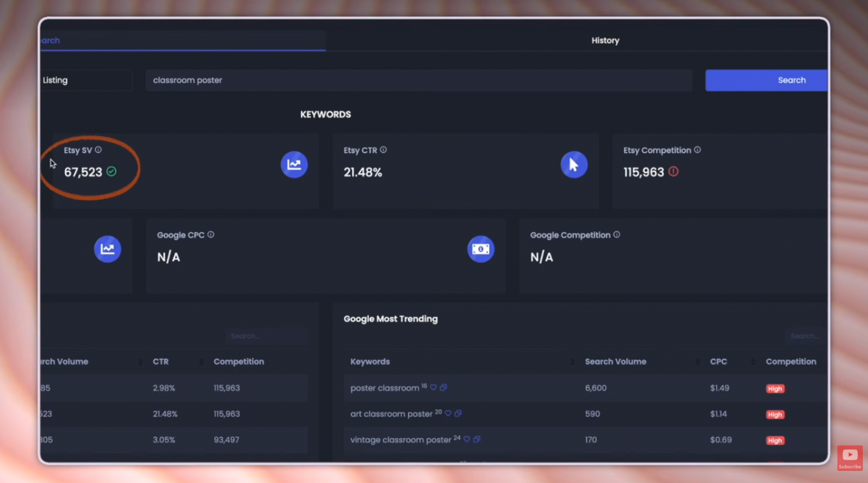Favorite the 'art classroom poster' keyword
Screen dimensions: 868x483
click(448, 414)
